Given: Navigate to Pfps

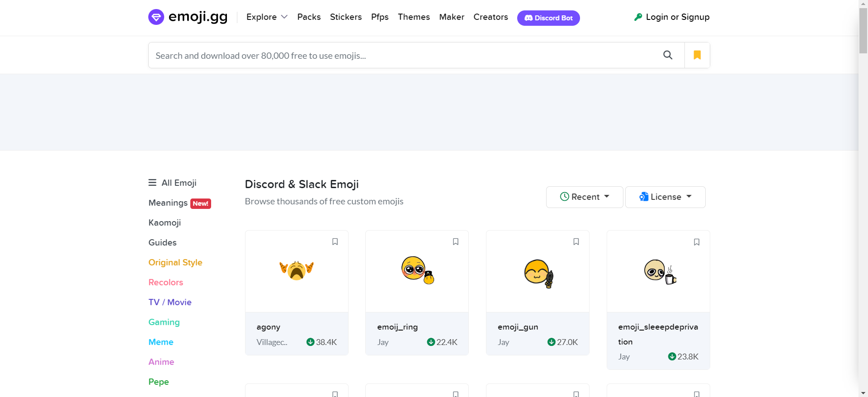Looking at the screenshot, I should click(x=380, y=17).
